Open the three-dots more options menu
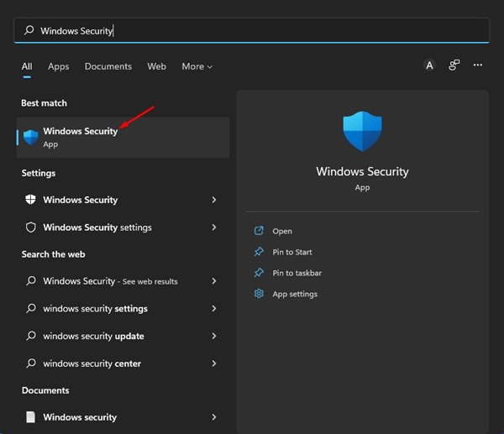 (478, 65)
